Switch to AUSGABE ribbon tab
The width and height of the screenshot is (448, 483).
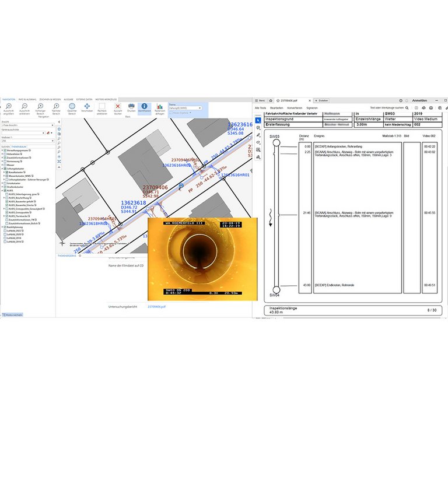pyautogui.click(x=68, y=100)
